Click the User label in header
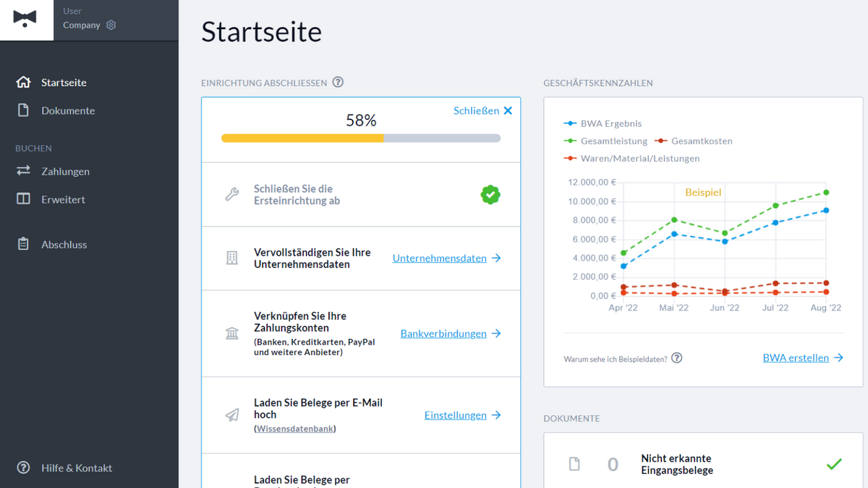 point(72,11)
